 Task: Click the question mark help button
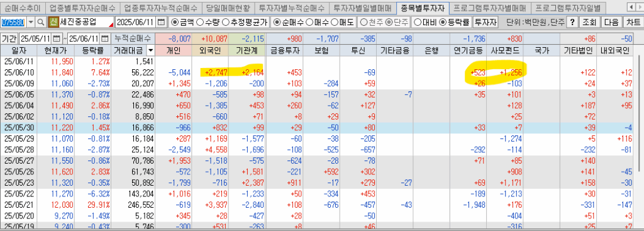(572, 22)
